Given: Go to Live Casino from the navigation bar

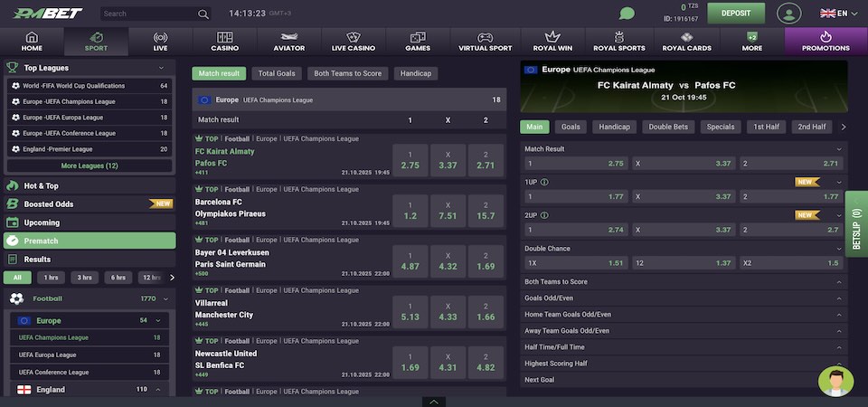Looking at the screenshot, I should (x=354, y=42).
